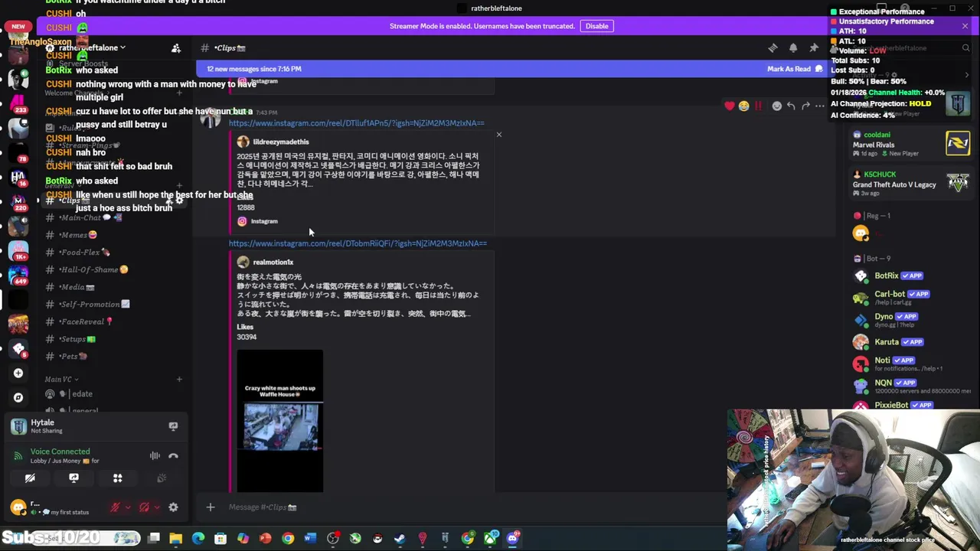Screen dimensions: 980x551
Task: Add a channel to the Main VC category
Action: click(179, 379)
